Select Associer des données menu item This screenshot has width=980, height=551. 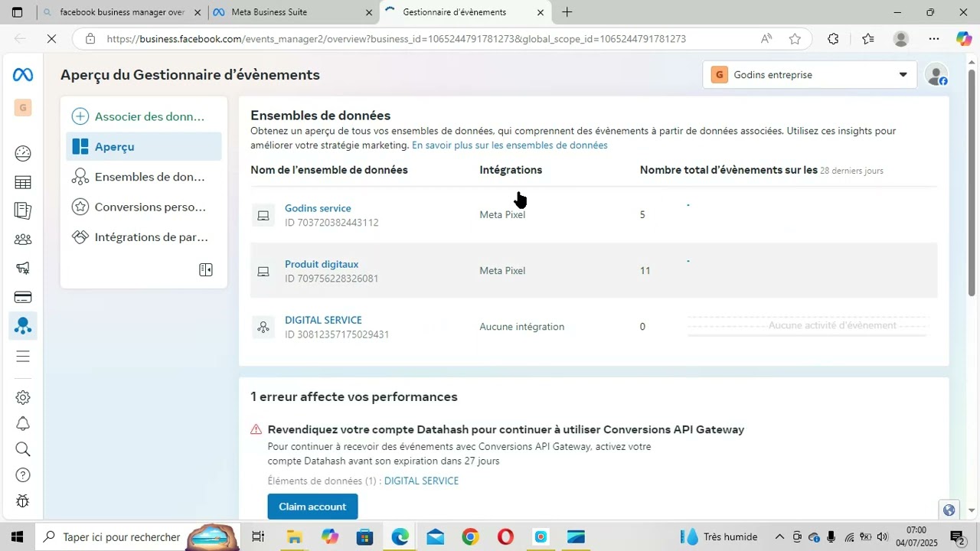144,116
